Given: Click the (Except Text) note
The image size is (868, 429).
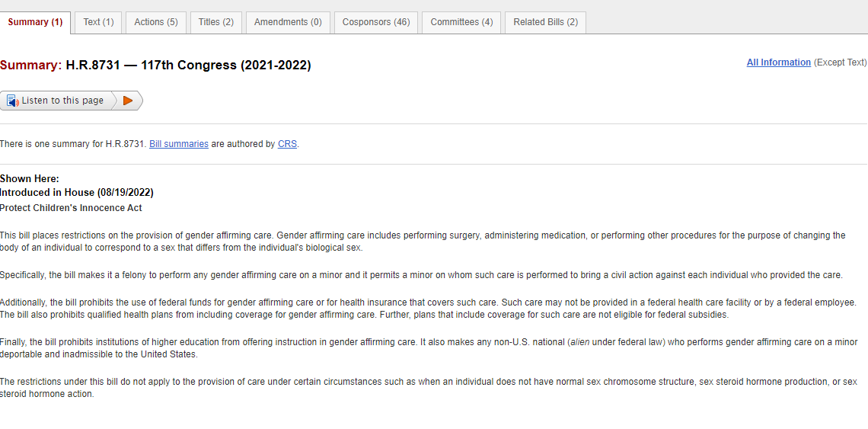Looking at the screenshot, I should pyautogui.click(x=841, y=62).
